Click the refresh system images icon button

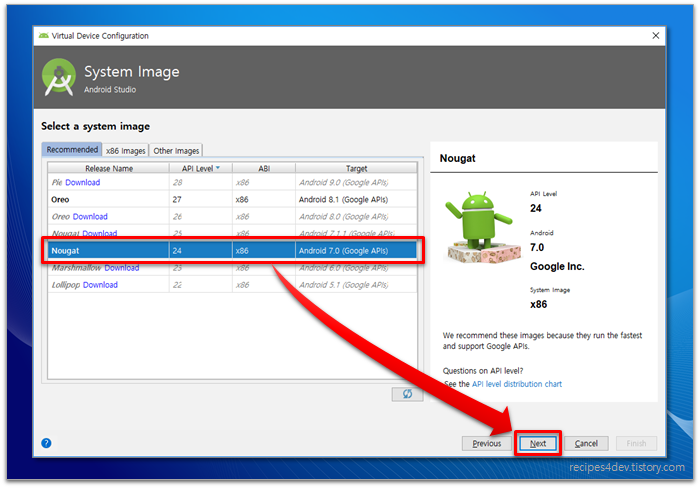tap(407, 394)
